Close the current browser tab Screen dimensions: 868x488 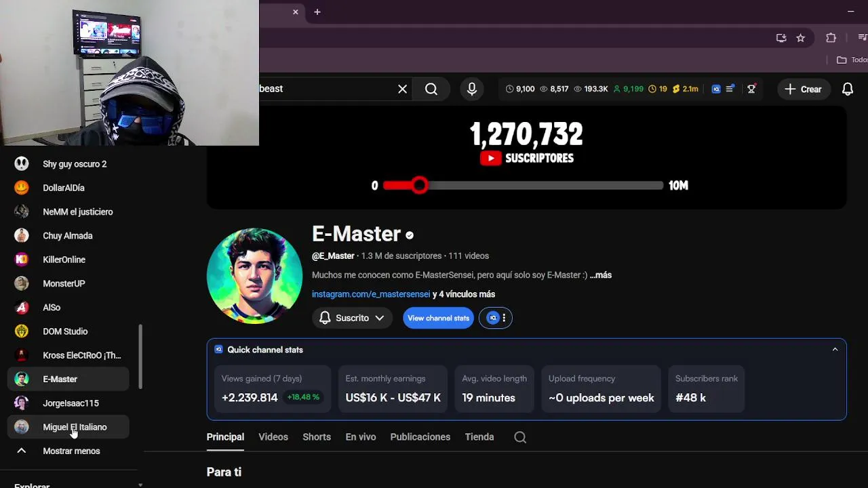tap(296, 12)
